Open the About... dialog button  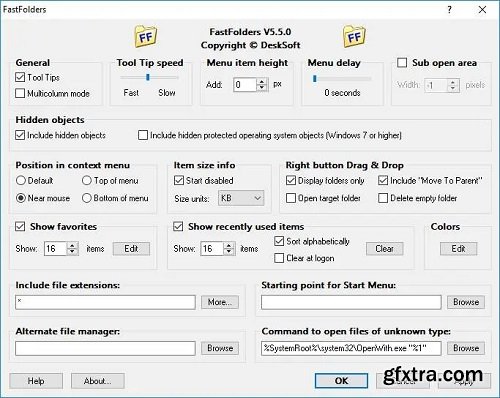98,381
